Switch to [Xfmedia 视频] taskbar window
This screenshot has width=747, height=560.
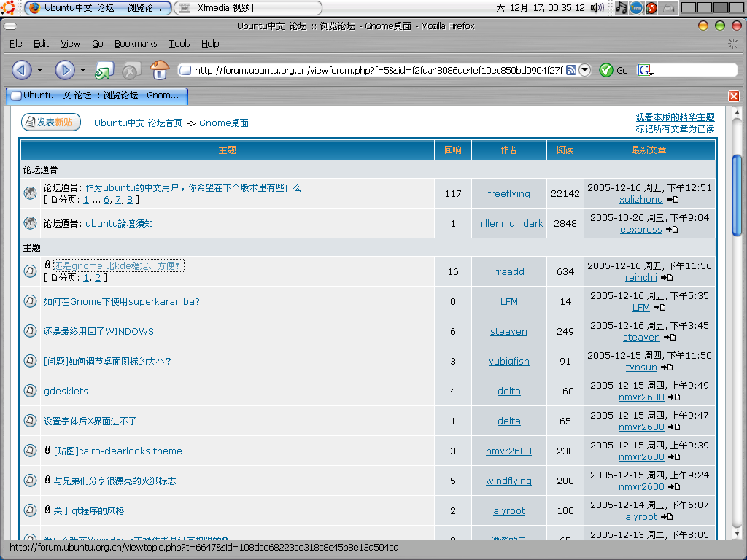click(248, 7)
